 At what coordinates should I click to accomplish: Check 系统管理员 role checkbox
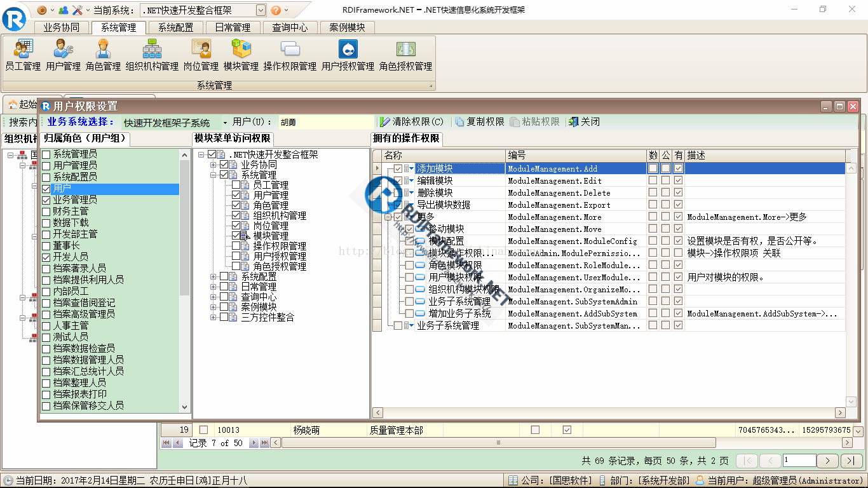tap(46, 154)
